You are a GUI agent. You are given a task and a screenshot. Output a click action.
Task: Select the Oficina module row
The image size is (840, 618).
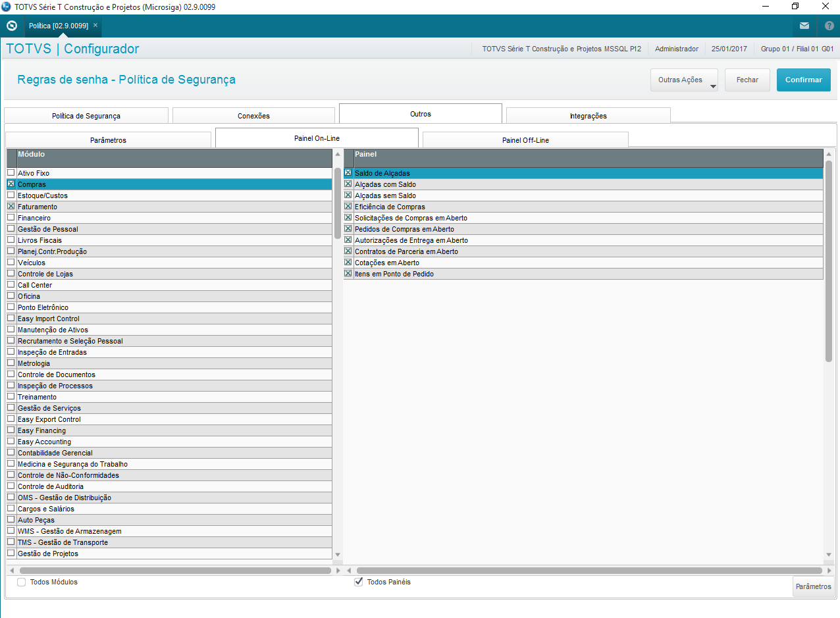(169, 296)
